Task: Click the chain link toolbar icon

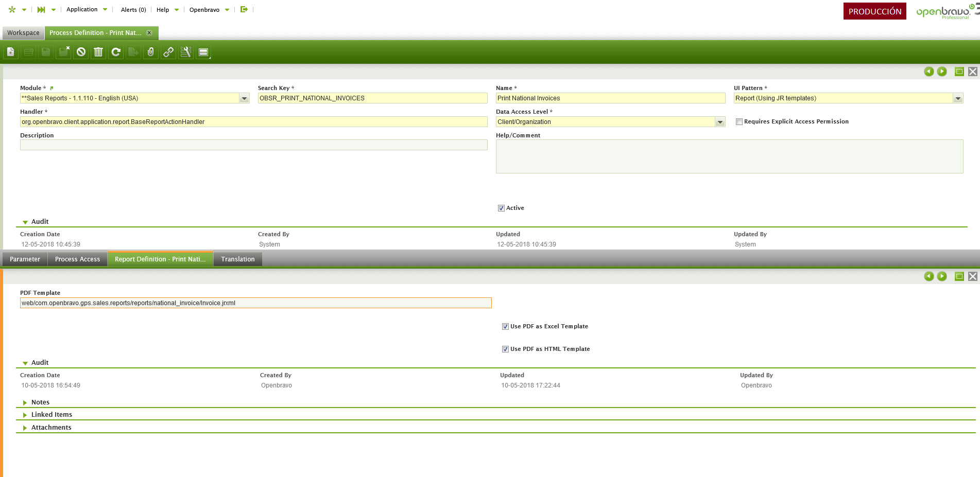Action: [x=168, y=52]
